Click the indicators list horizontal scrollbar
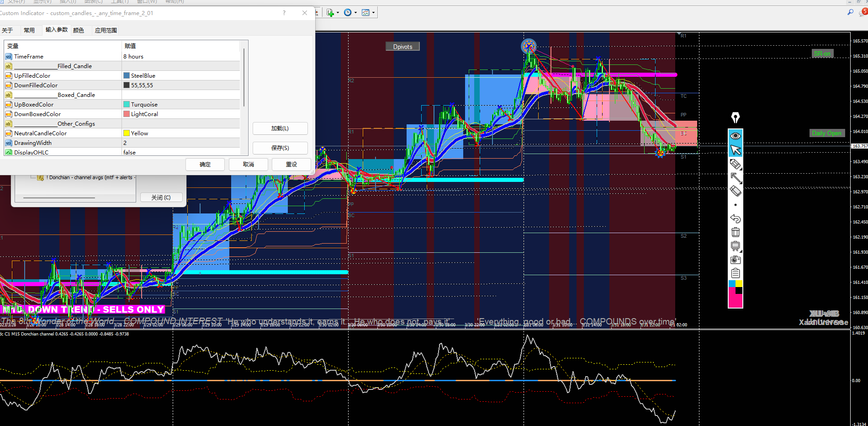Screen dimensions: 868x426 coord(59,198)
